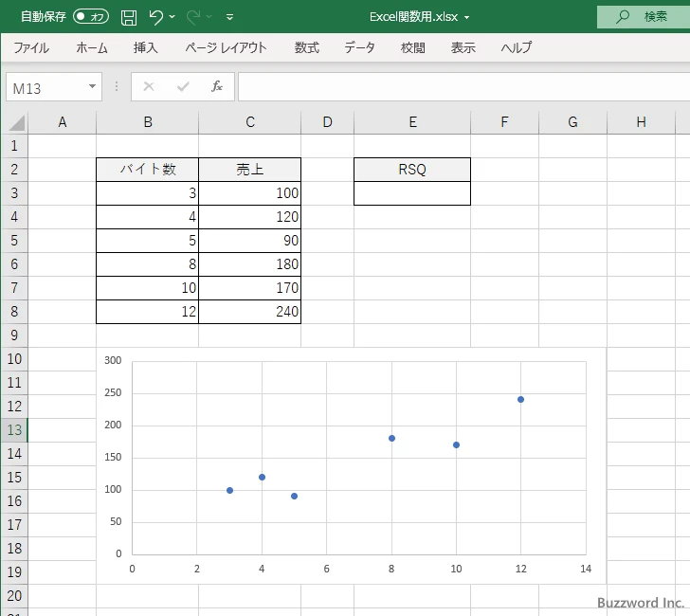Select row 20 header
The height and width of the screenshot is (616, 690).
(14, 596)
